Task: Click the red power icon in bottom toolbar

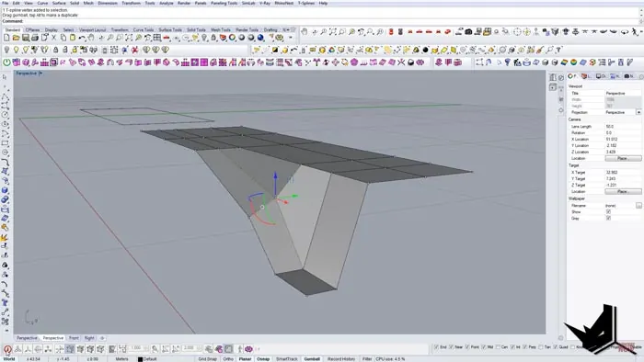Action: tap(7, 349)
